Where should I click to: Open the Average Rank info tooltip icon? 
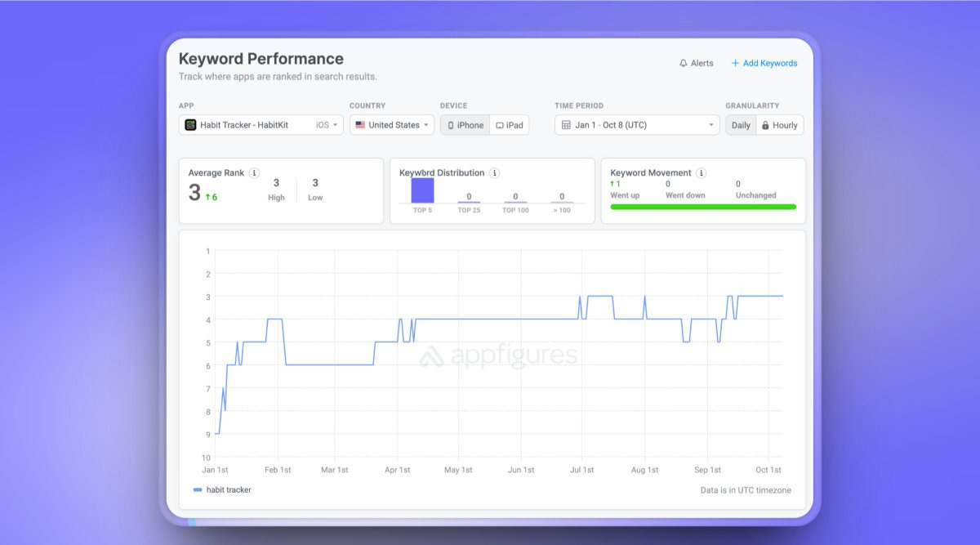tap(253, 172)
